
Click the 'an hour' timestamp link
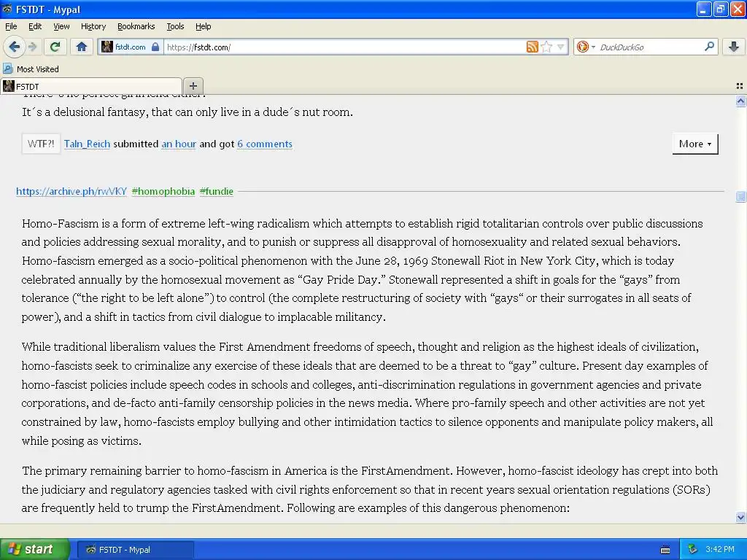179,144
